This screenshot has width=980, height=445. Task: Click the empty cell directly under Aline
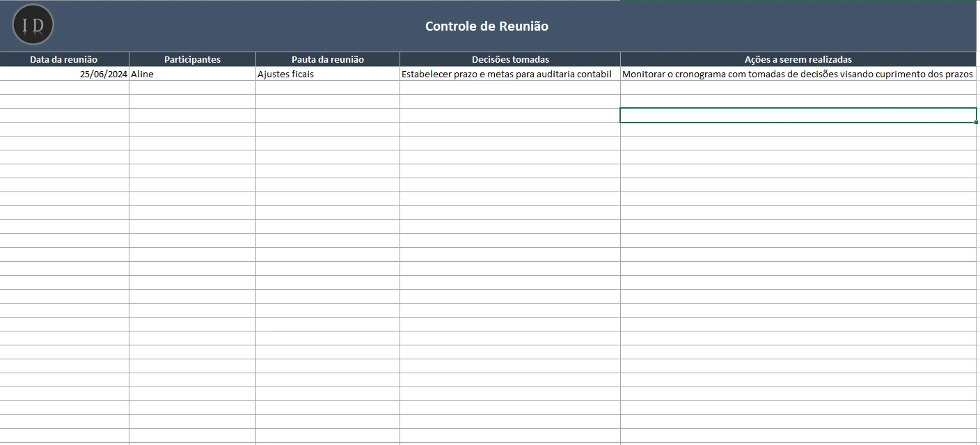pos(192,88)
